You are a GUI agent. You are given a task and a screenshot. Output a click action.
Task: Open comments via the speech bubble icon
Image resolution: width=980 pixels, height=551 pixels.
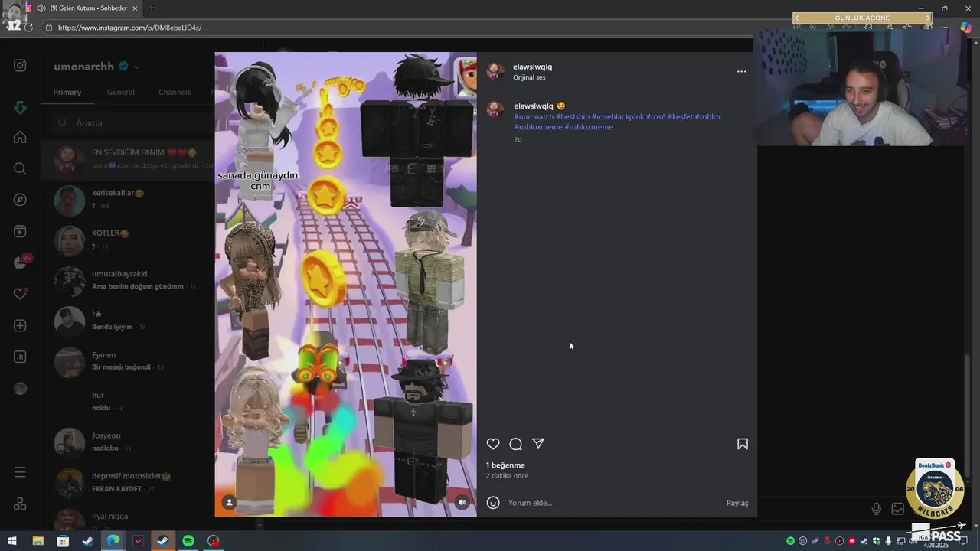coord(516,444)
